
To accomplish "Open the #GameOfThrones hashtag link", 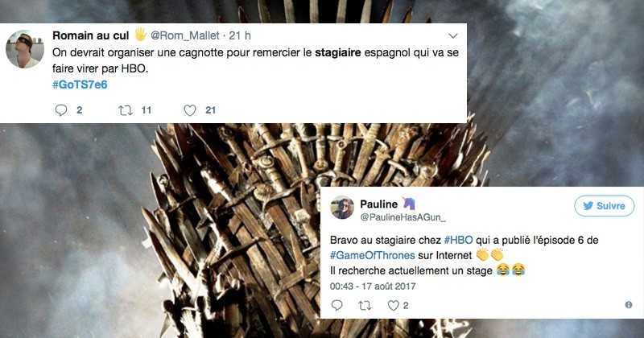I will (373, 255).
